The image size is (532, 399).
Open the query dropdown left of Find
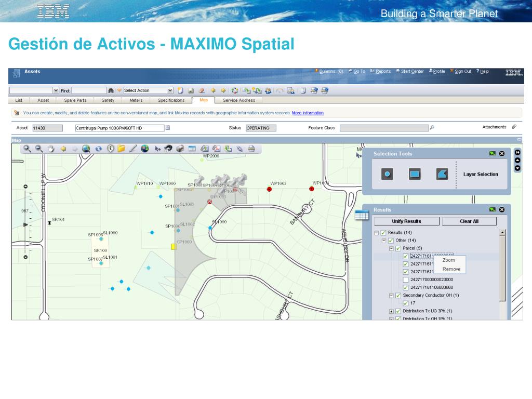(x=56, y=90)
